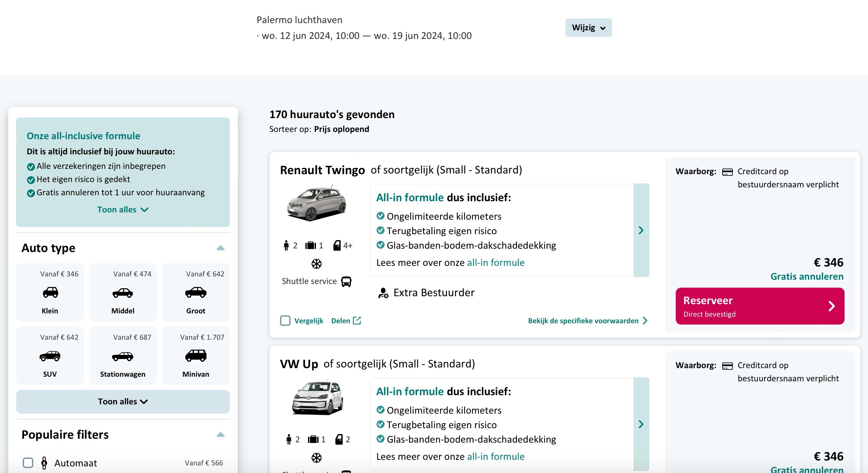The width and height of the screenshot is (868, 473).
Task: Click the Renault Twingo air conditioning snowflake
Action: tap(316, 264)
